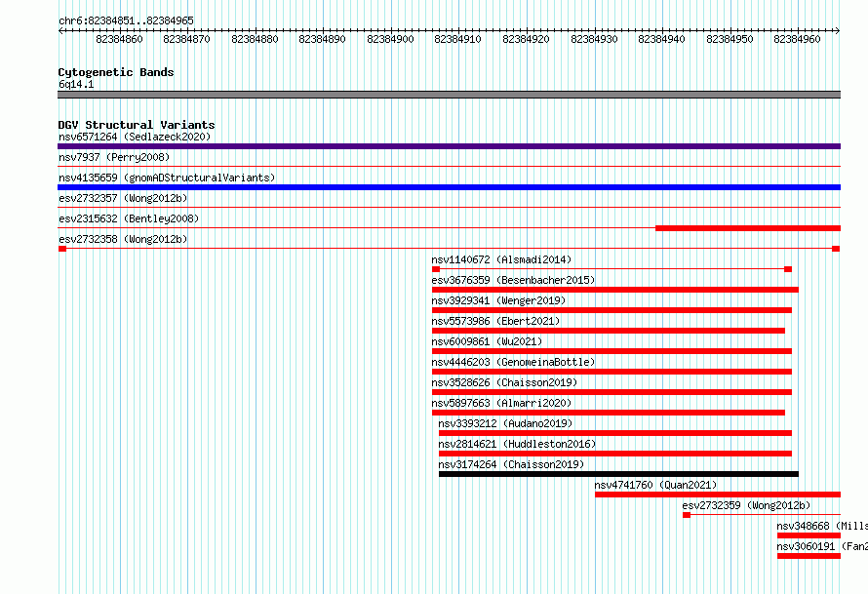Viewport: 868px width, 594px height.
Task: Click the DGV Structural Variants track title
Action: click(137, 125)
